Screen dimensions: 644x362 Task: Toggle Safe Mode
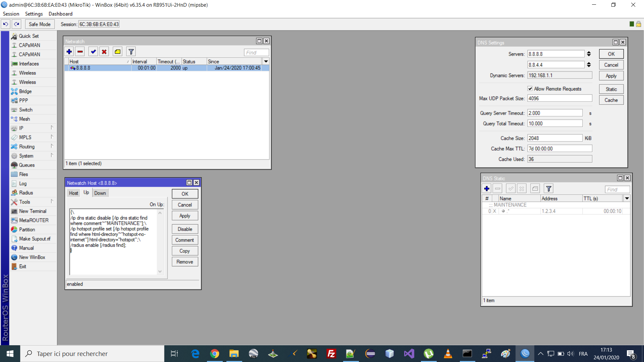[40, 24]
